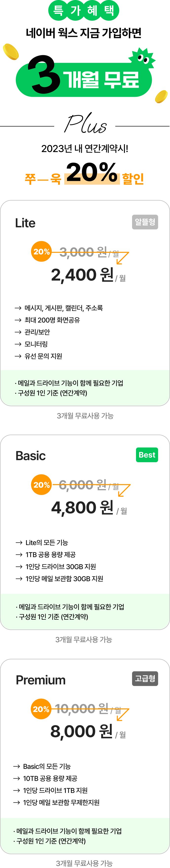
Task: Click the orange 20% circle on Basic
Action: (x=41, y=485)
